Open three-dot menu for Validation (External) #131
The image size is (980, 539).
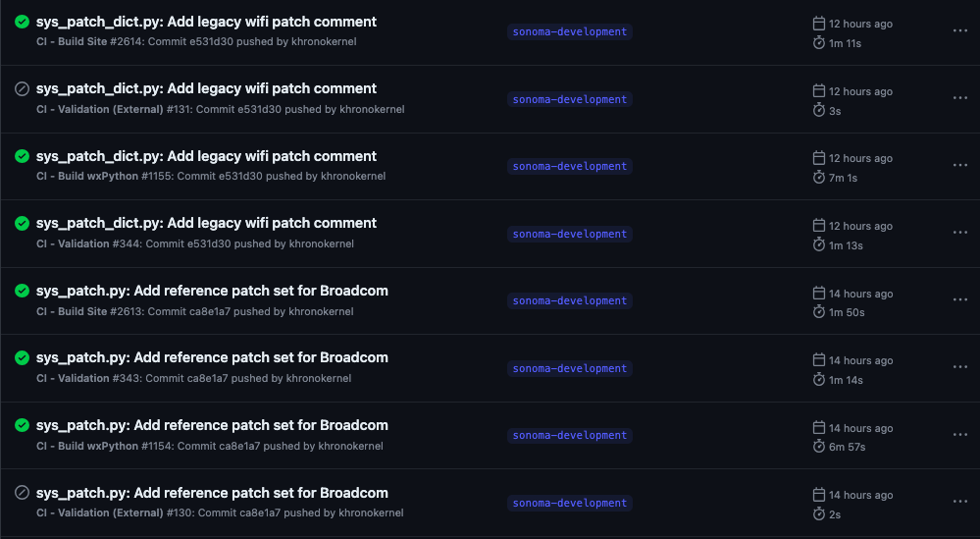tap(959, 98)
